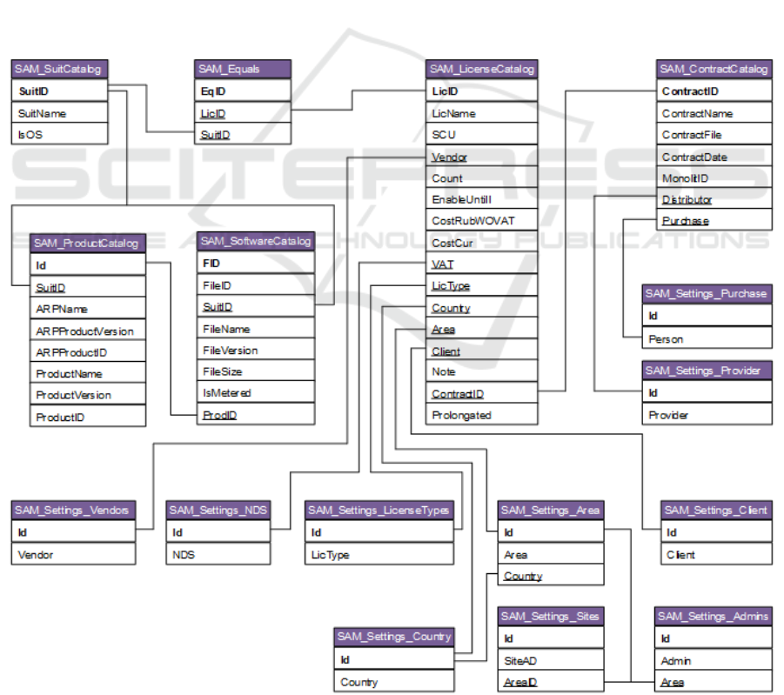Screen dimensions: 784x695
Task: Click the SAM_Settings_Country table title
Action: (394, 637)
